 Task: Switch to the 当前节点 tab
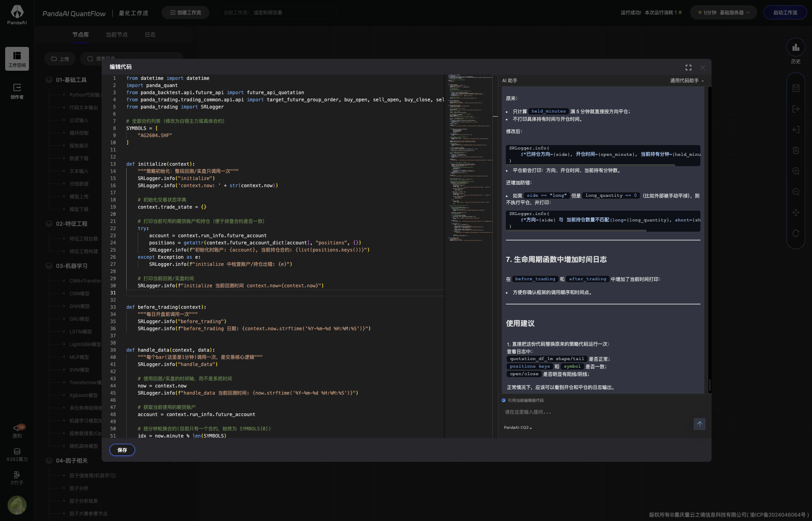[117, 35]
